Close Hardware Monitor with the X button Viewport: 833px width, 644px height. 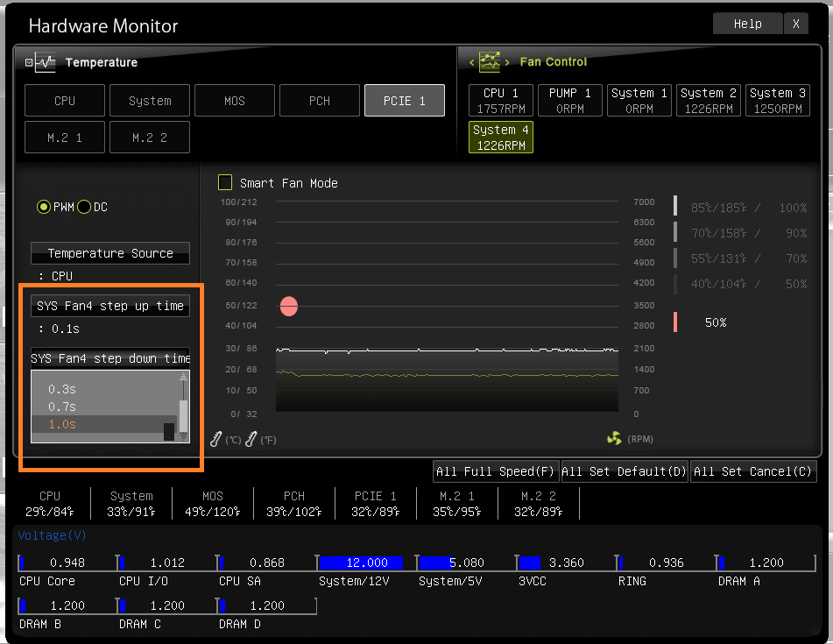[796, 24]
